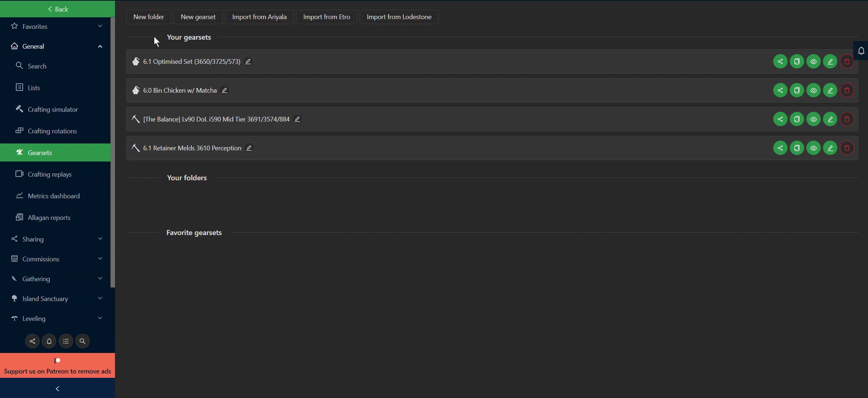Delete the 6.0 Bin Chicken gearset
Viewport: 868px width, 398px height.
(847, 90)
